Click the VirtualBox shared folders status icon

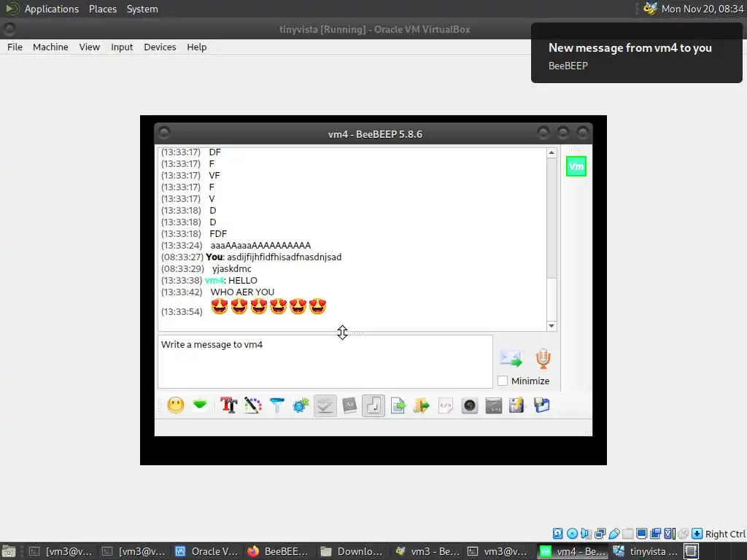(x=628, y=534)
